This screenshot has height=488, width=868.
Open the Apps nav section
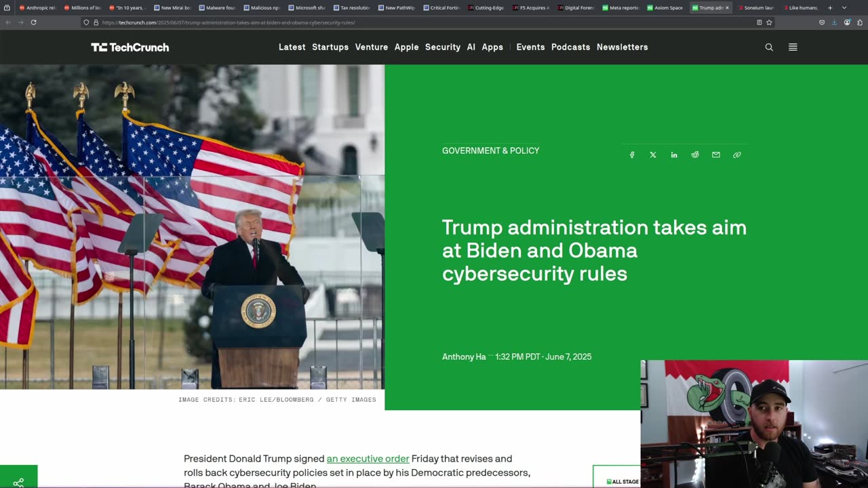492,47
